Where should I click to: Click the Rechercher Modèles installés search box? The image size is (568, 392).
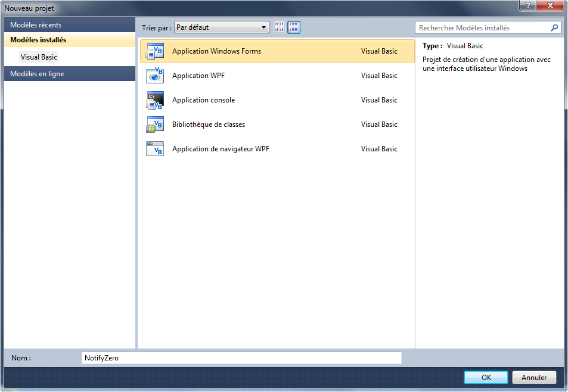(482, 28)
